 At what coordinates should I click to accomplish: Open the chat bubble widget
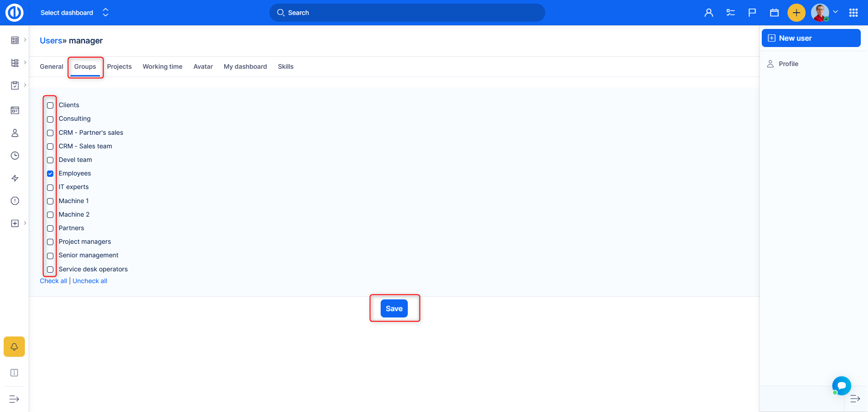point(841,386)
